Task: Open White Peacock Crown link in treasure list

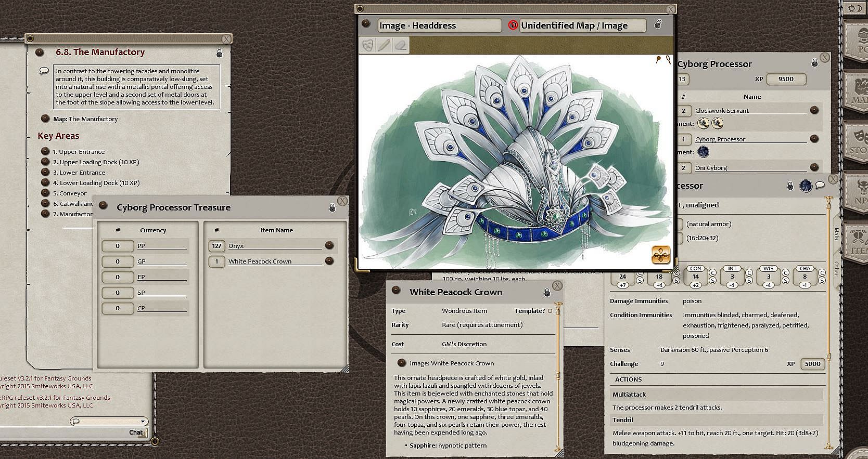Action: 329,261
